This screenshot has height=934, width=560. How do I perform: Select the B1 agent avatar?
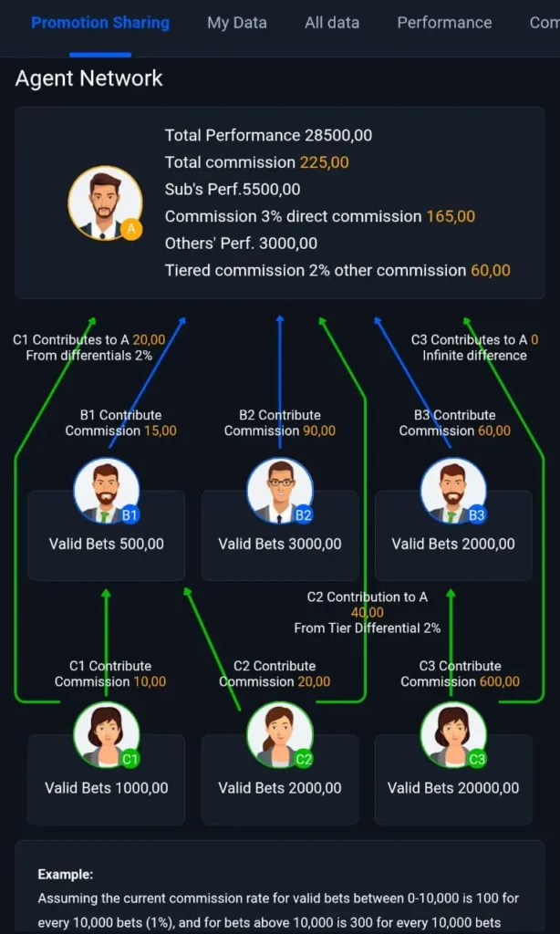pyautogui.click(x=106, y=490)
